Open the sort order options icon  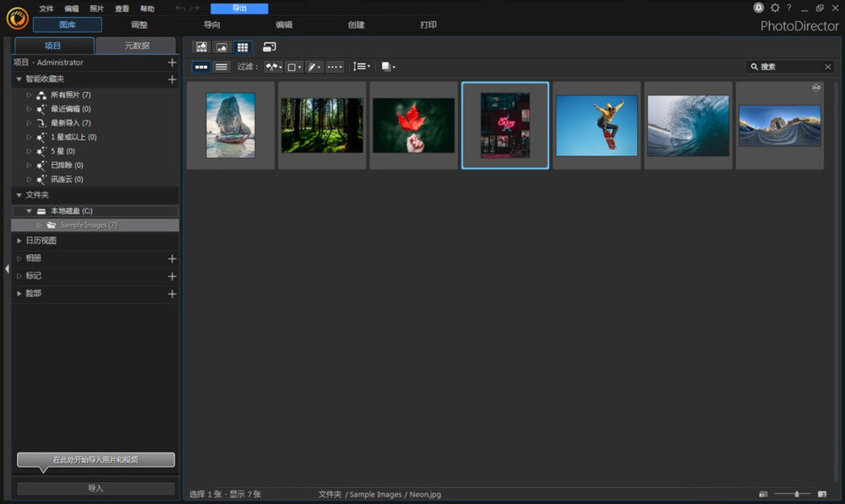pos(362,67)
